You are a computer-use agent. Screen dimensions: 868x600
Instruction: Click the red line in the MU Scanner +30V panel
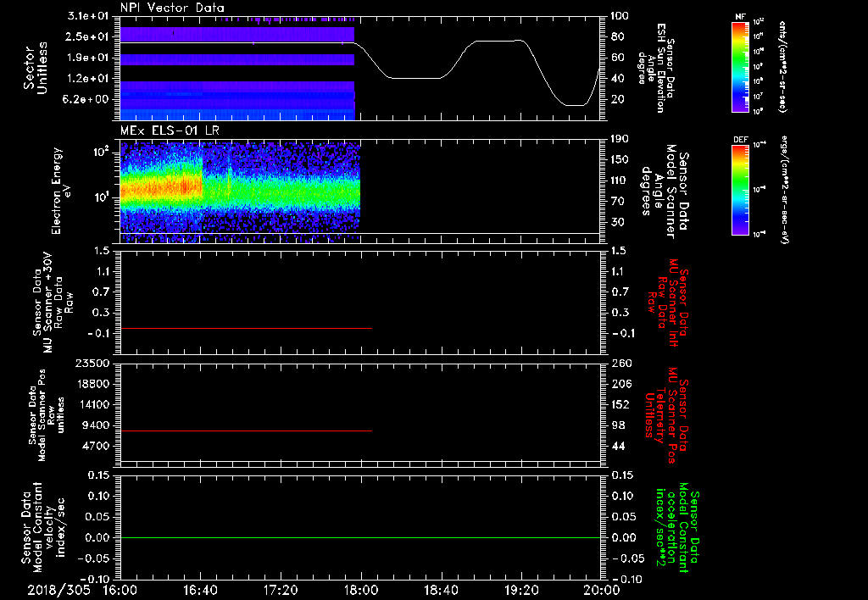(x=246, y=328)
